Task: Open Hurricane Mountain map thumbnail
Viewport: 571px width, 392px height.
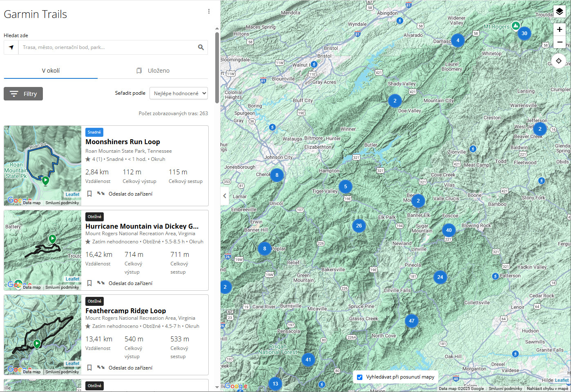Action: [x=42, y=250]
